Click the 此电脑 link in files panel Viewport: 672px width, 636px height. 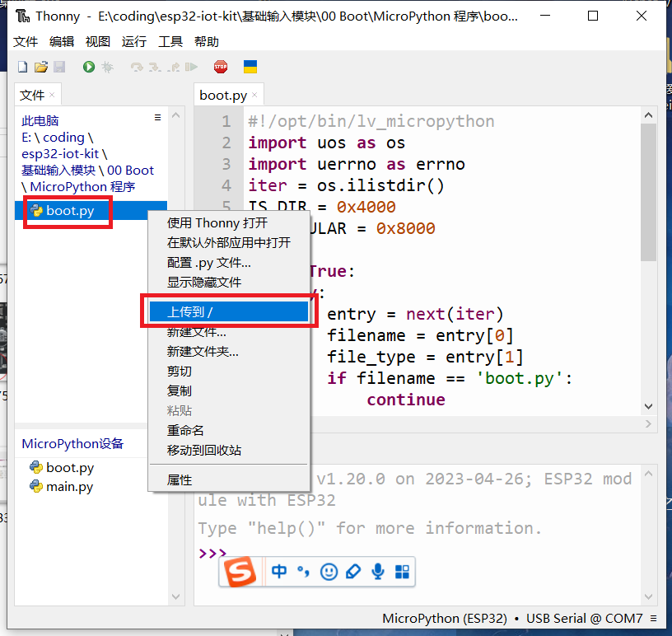coord(40,121)
